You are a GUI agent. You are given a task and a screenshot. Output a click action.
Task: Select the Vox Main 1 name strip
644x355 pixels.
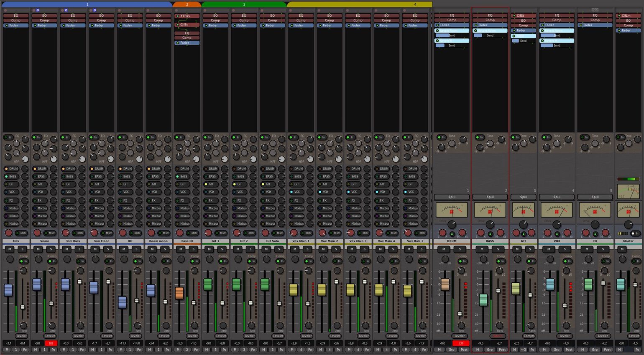(301, 241)
